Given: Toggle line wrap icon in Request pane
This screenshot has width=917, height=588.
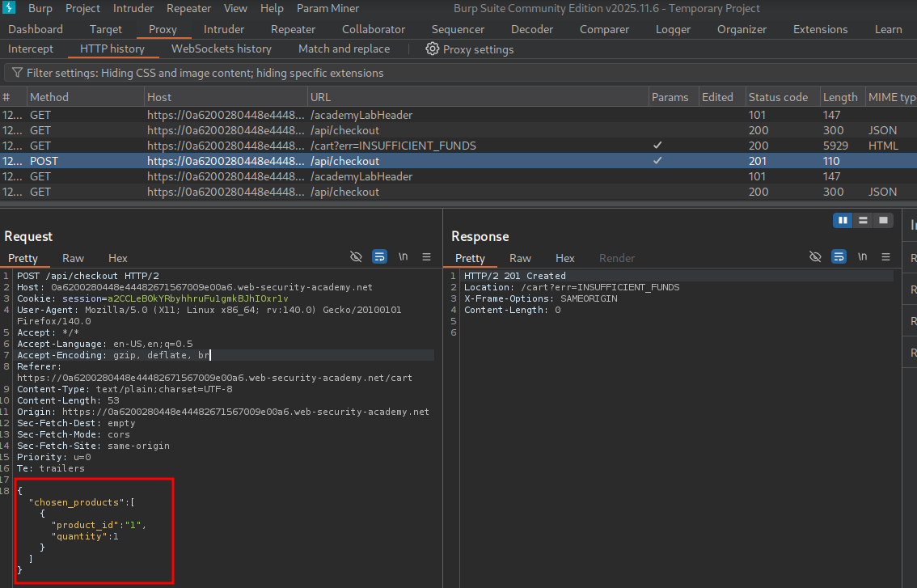Looking at the screenshot, I should 379,257.
